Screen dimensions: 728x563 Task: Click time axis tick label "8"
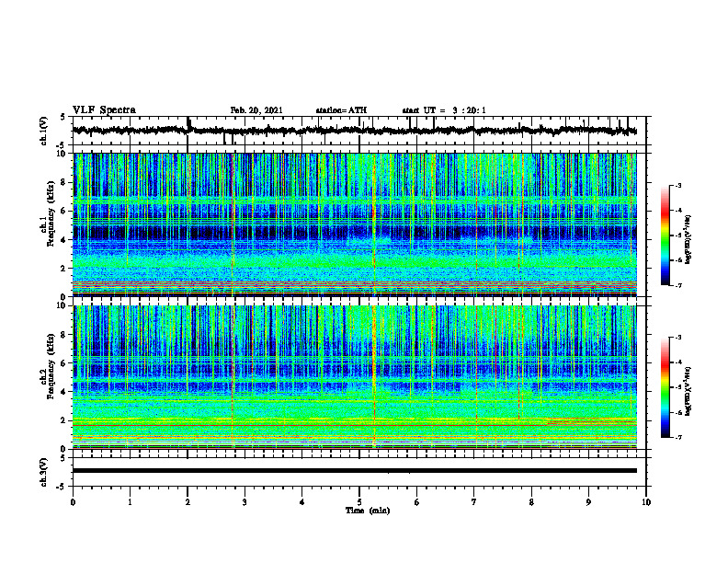coord(531,502)
